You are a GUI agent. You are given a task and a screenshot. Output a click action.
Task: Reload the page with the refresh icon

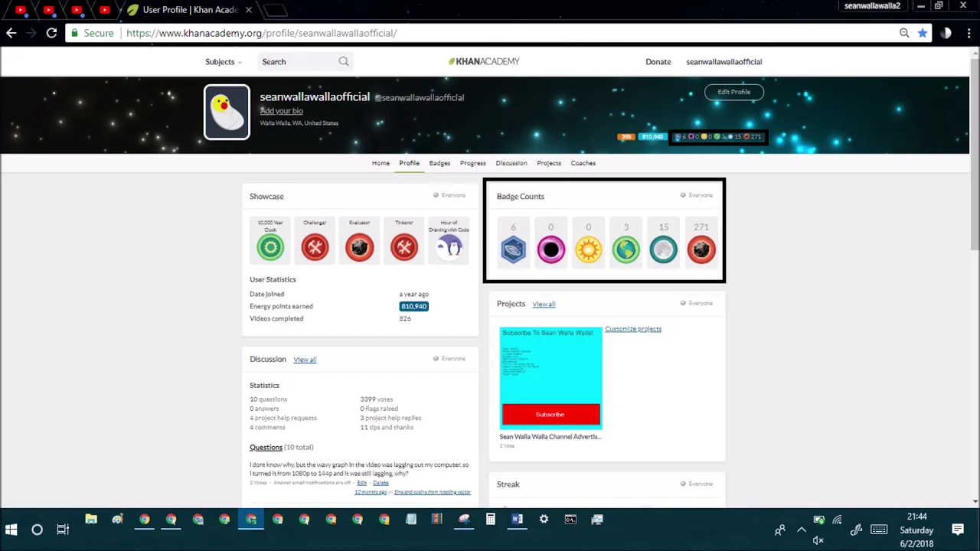(51, 33)
